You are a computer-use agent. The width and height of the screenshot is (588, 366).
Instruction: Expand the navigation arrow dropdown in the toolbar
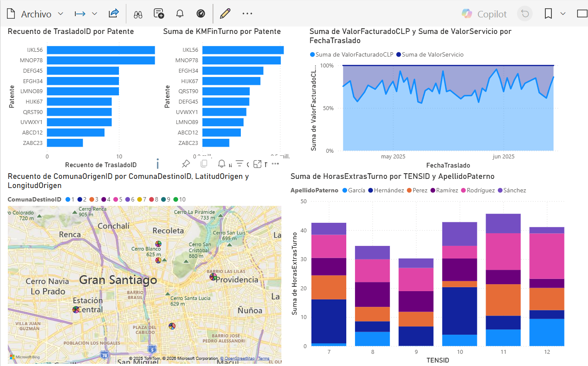pos(93,13)
